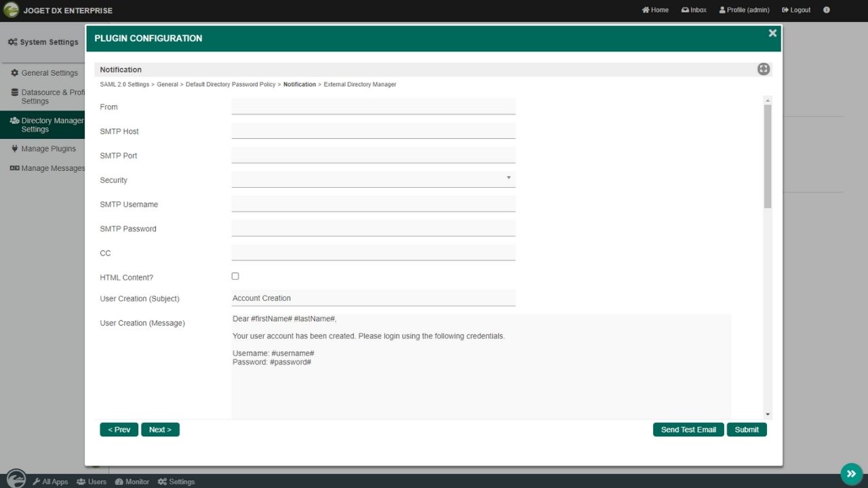Click the Joget logo in bottom bar

16,479
